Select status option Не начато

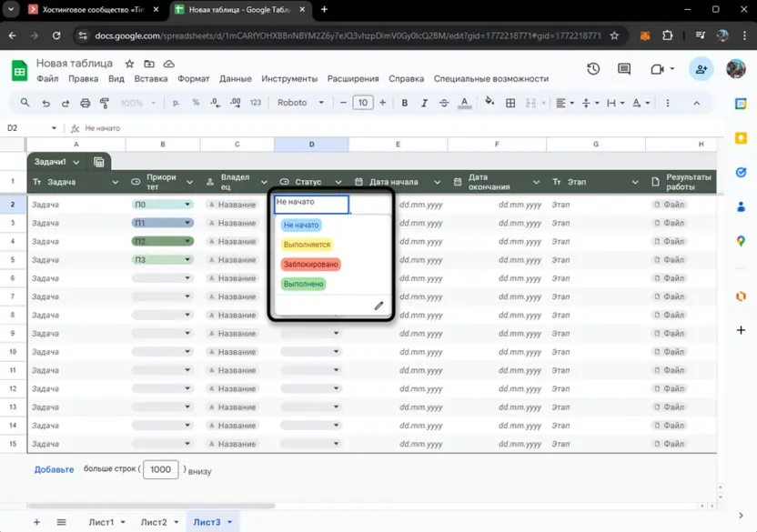pyautogui.click(x=301, y=225)
